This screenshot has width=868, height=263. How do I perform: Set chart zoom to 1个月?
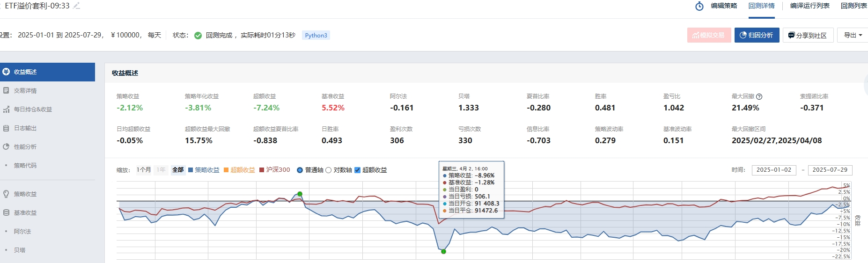pos(144,170)
